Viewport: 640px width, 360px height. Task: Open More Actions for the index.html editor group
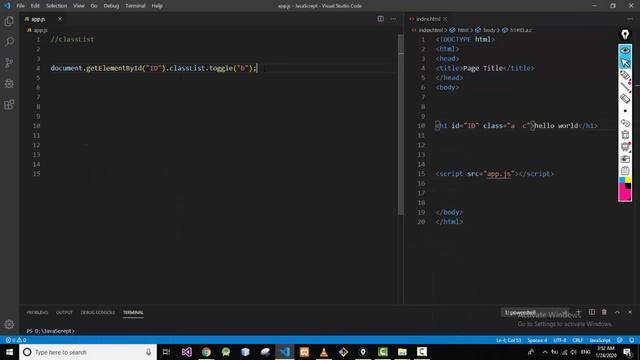(x=630, y=19)
